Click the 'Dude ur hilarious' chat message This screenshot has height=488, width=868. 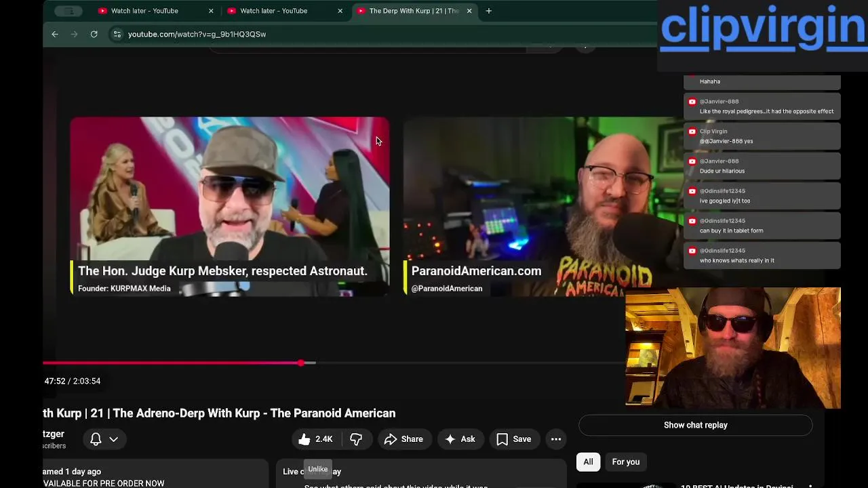pos(762,166)
